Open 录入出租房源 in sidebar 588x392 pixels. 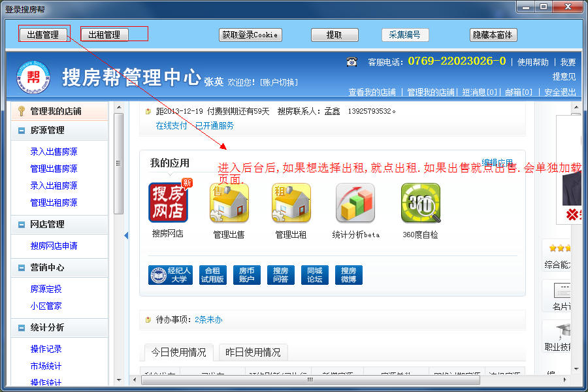[54, 186]
